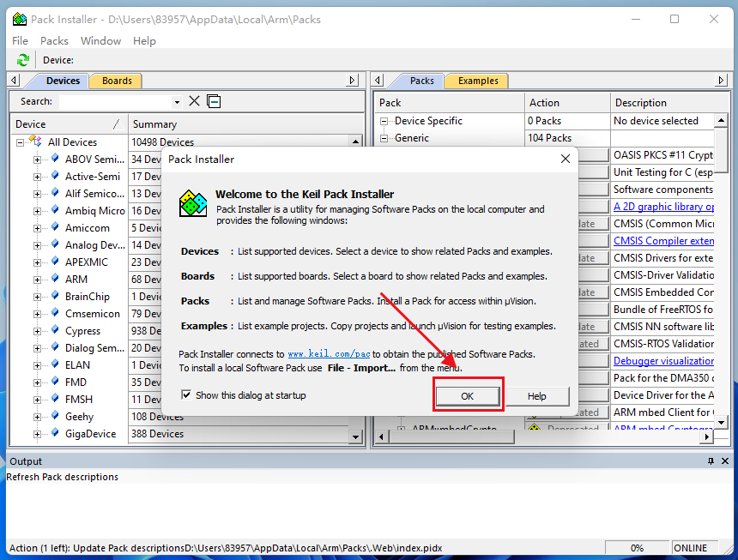Click the Search input field
738x560 pixels.
[115, 101]
